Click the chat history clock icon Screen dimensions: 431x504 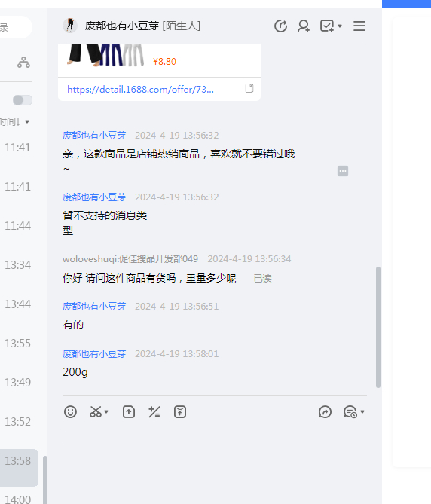point(280,26)
